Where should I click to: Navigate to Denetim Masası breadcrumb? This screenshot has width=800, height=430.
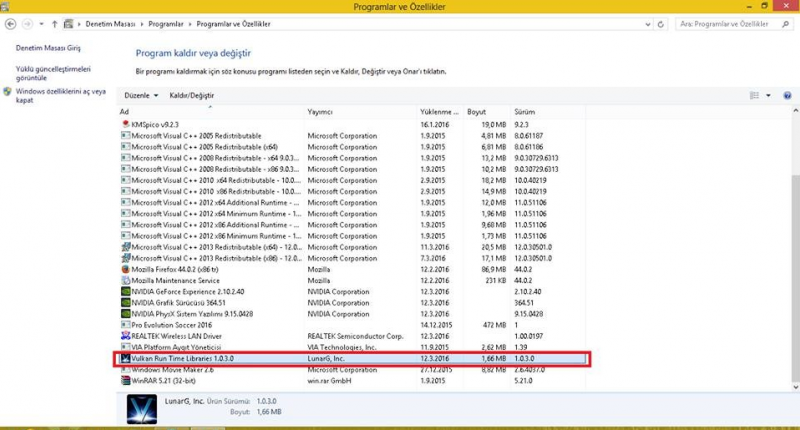pos(110,24)
